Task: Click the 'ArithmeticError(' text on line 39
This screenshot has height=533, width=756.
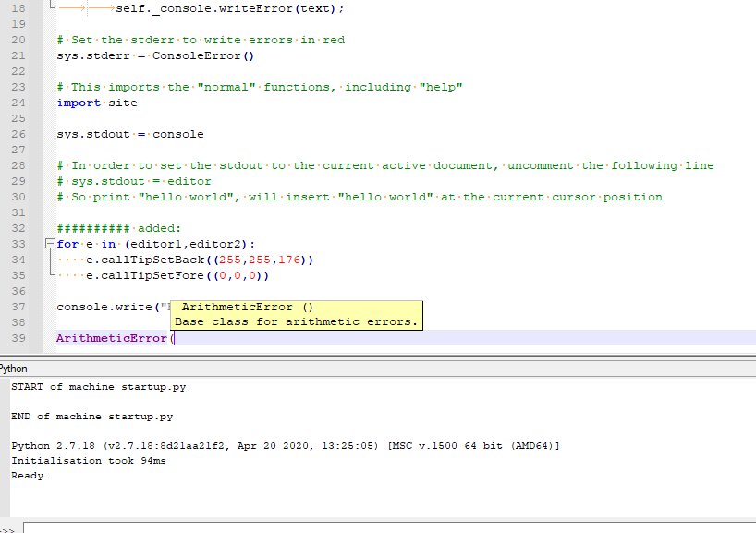Action: point(115,338)
